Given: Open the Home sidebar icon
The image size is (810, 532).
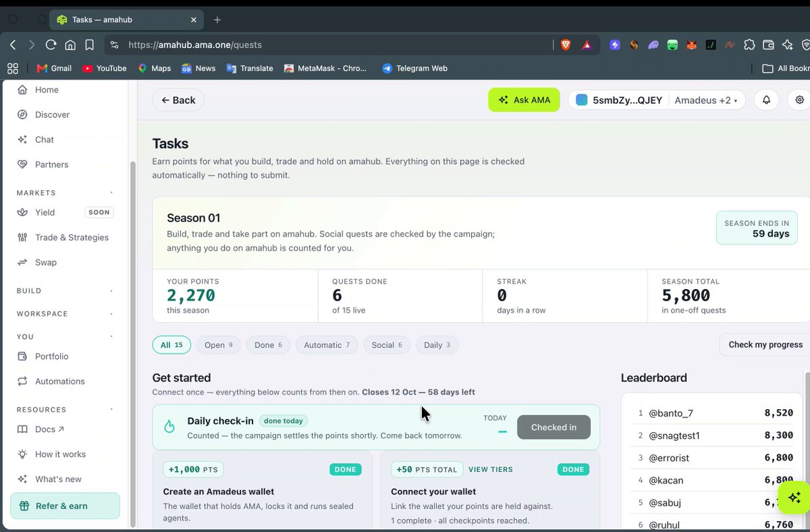Looking at the screenshot, I should [x=22, y=90].
